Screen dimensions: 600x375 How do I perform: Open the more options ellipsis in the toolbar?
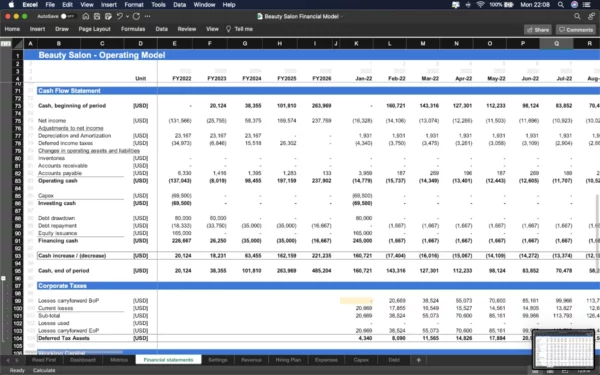click(148, 16)
